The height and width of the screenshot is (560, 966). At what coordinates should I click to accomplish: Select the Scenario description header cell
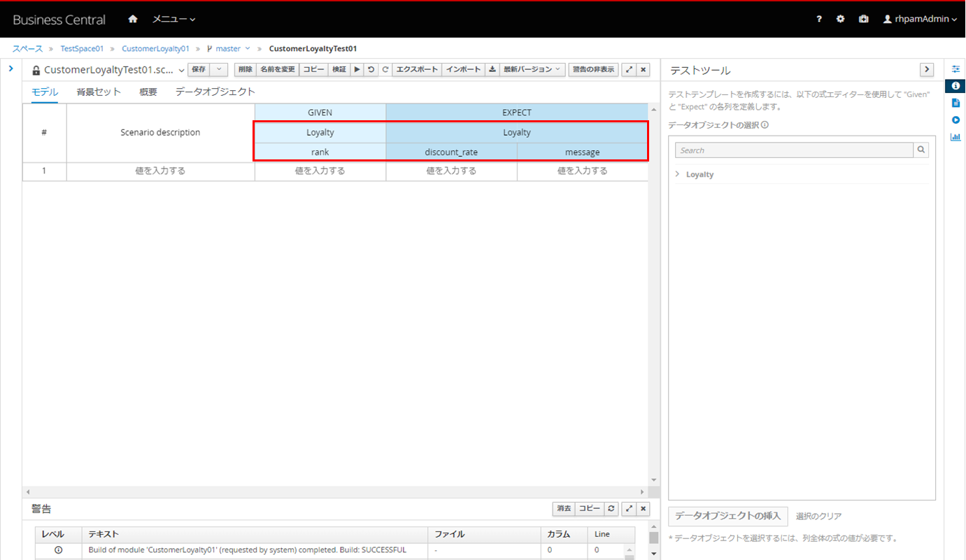[160, 133]
